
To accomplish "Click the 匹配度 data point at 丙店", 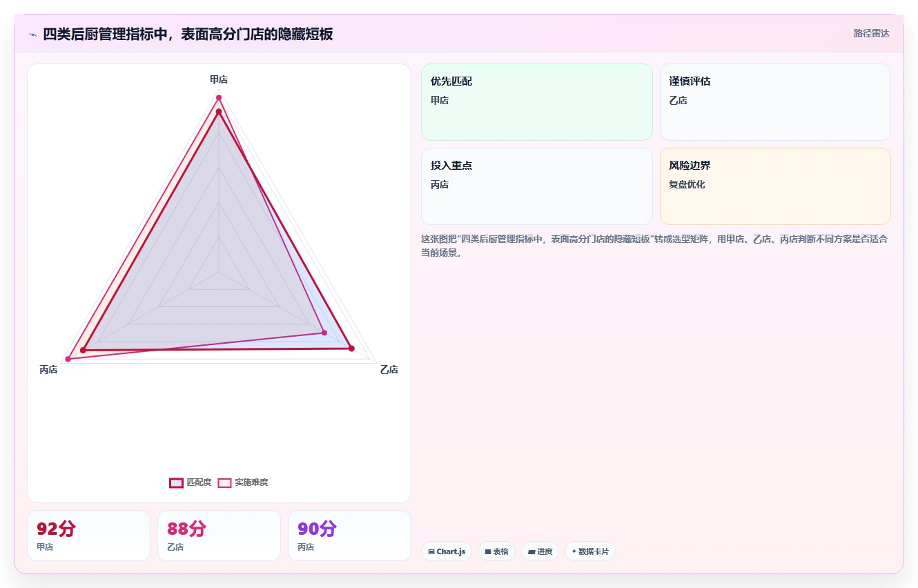I will 83,351.
